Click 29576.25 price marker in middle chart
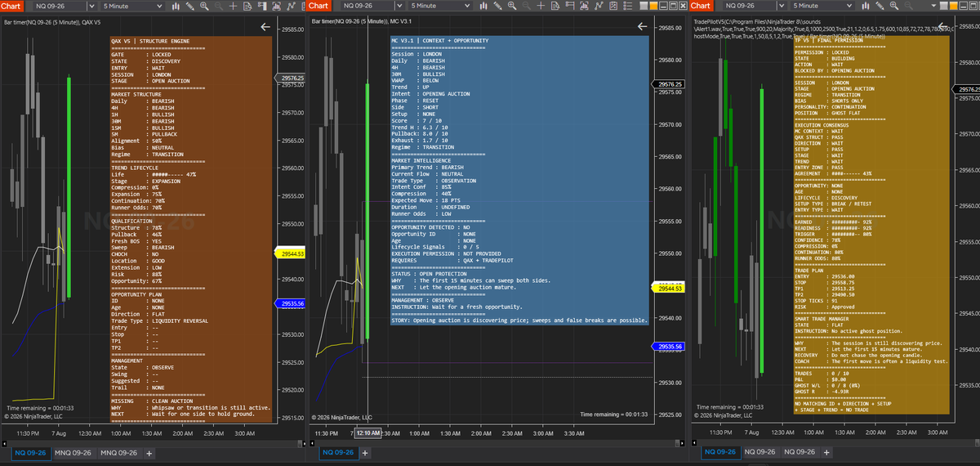This screenshot has height=466, width=980. pos(669,84)
